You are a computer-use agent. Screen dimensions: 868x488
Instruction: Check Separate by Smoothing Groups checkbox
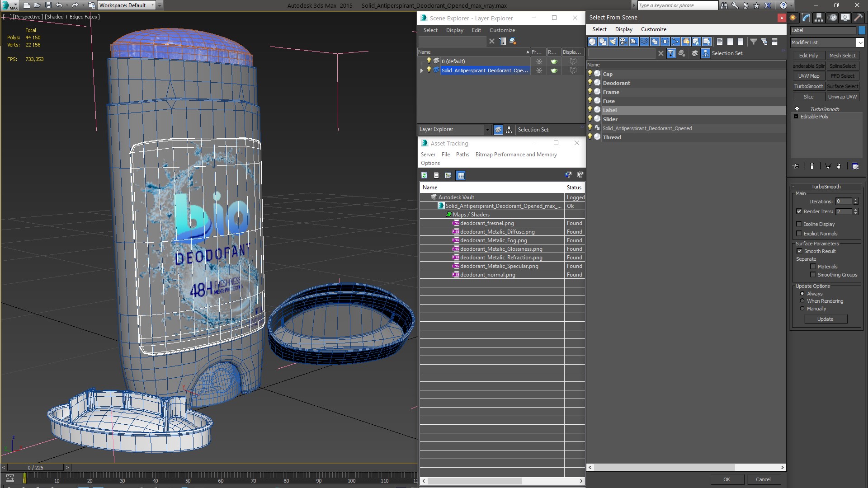[x=813, y=275]
